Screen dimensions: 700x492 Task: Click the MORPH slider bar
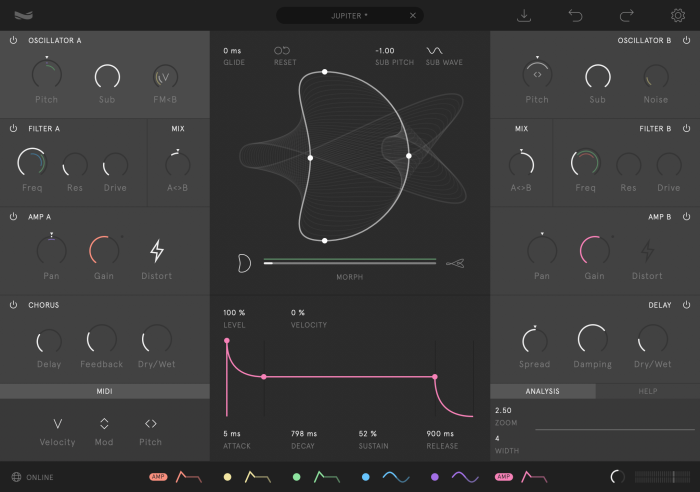coord(350,263)
